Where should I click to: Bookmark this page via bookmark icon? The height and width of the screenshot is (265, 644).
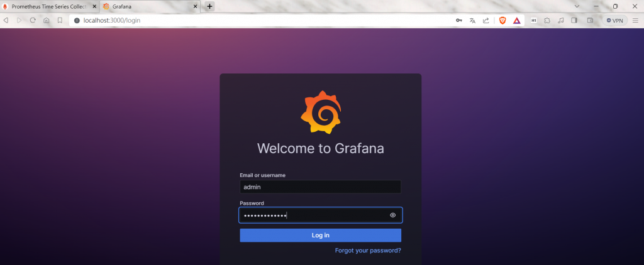point(60,20)
